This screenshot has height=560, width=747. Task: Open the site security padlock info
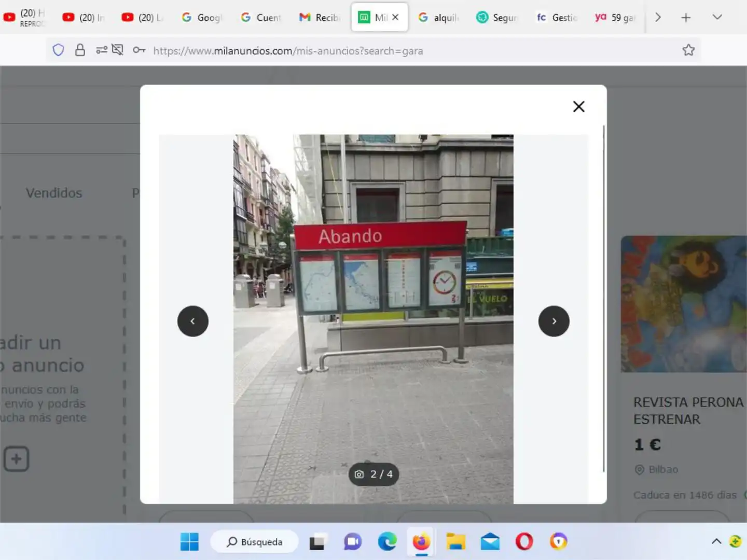[80, 50]
